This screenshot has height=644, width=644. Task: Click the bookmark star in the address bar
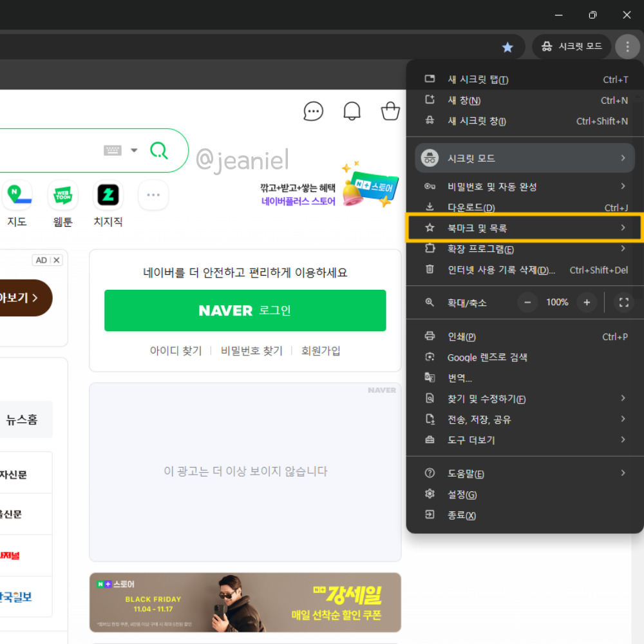(507, 46)
